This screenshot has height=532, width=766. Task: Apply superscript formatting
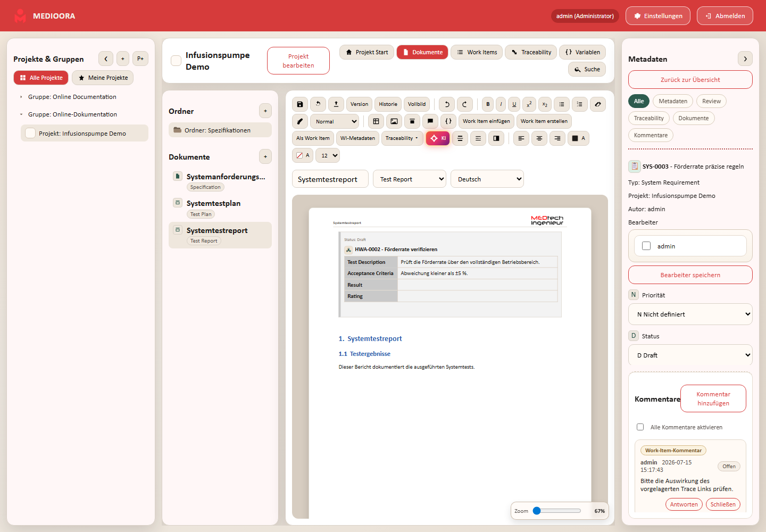(529, 104)
